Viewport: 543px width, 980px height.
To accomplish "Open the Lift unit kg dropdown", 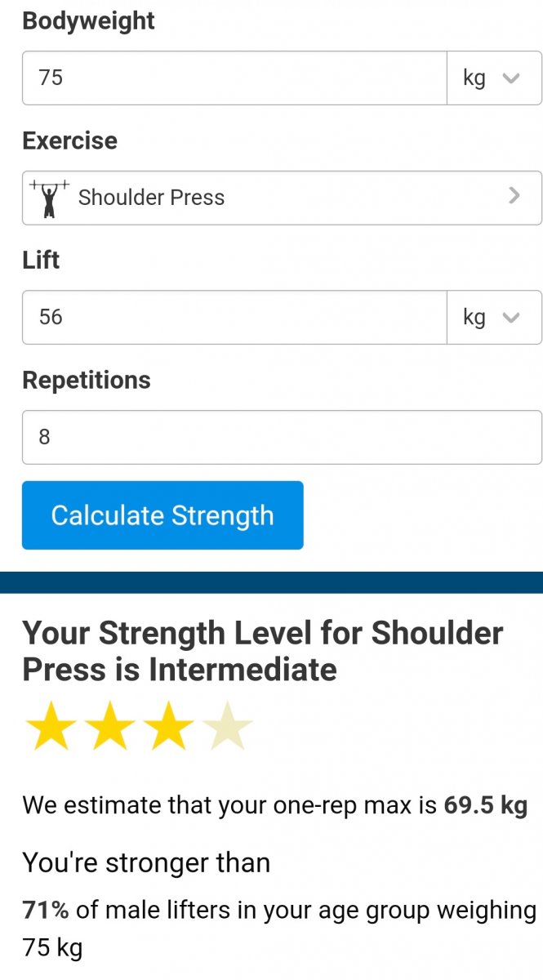I will [x=493, y=317].
